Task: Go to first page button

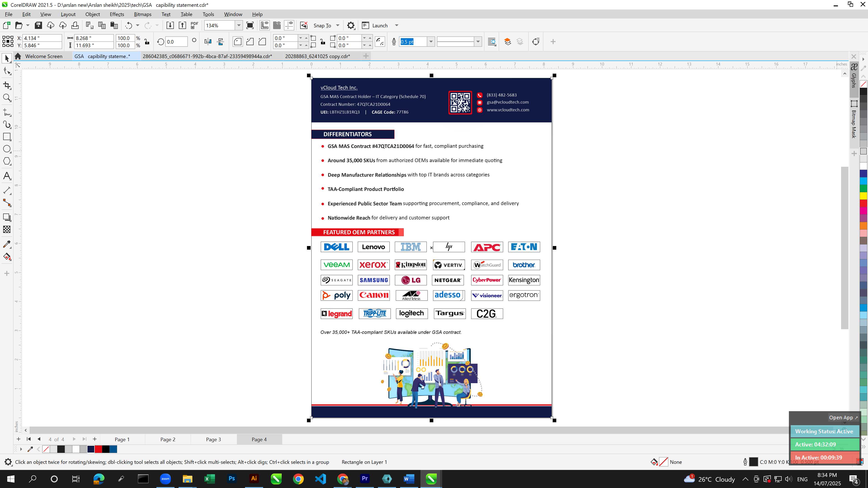Action: (29, 439)
